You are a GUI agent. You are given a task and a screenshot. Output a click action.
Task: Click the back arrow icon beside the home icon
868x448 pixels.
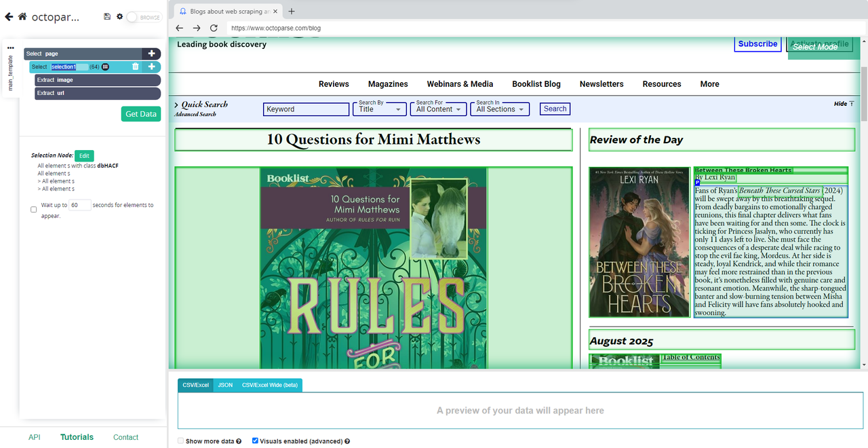[x=9, y=17]
